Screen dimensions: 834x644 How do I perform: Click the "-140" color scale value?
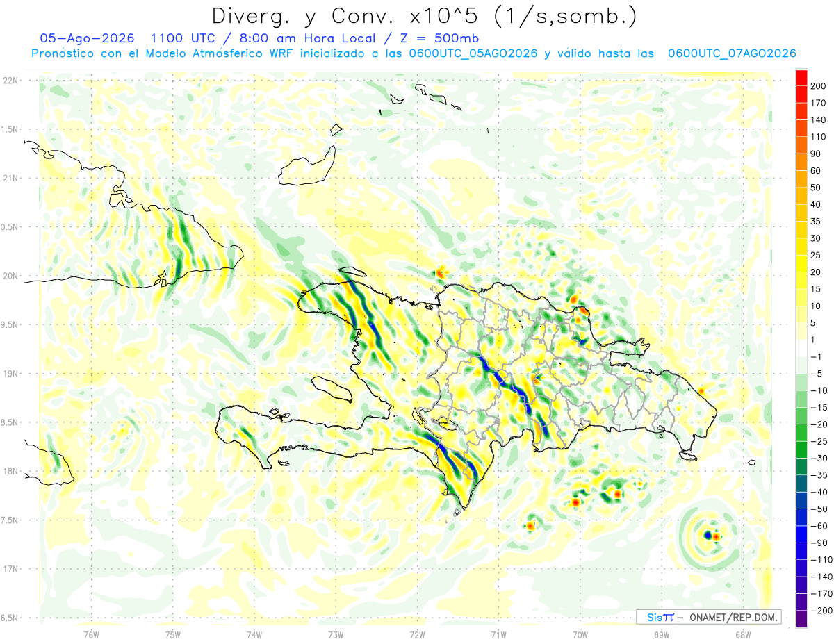[821, 577]
